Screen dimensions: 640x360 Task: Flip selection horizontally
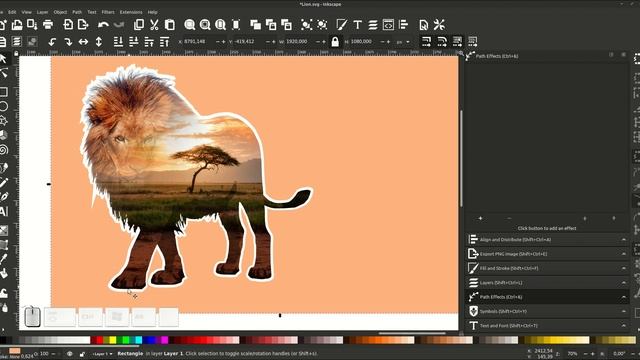pyautogui.click(x=83, y=41)
